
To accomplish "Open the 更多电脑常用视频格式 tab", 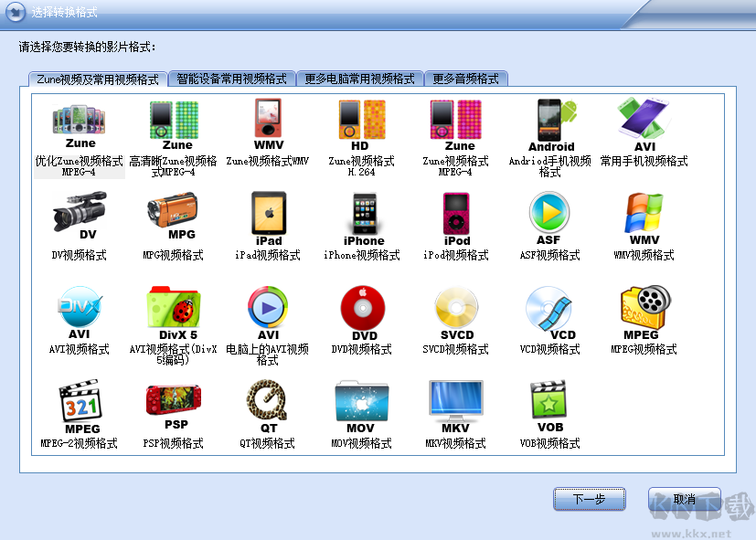I will click(x=359, y=79).
